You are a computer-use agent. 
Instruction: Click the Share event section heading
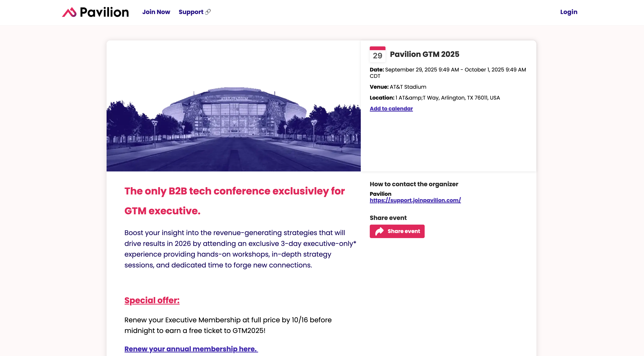[388, 218]
